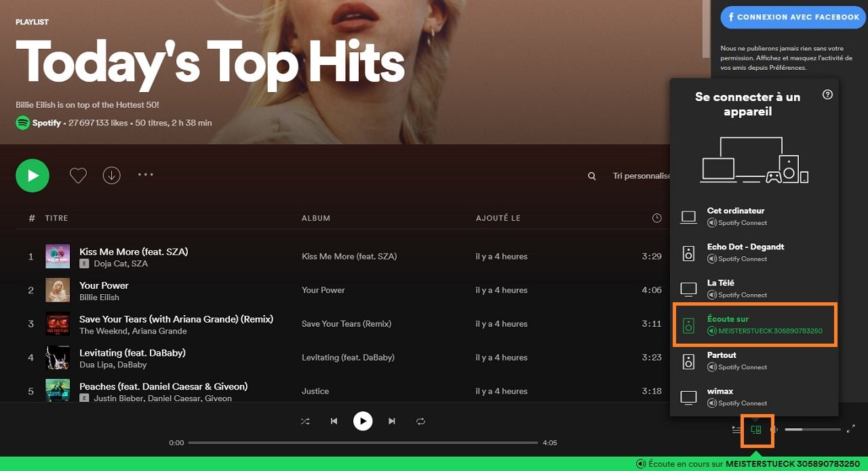The width and height of the screenshot is (868, 471).
Task: Click the song progress bar
Action: (363, 443)
